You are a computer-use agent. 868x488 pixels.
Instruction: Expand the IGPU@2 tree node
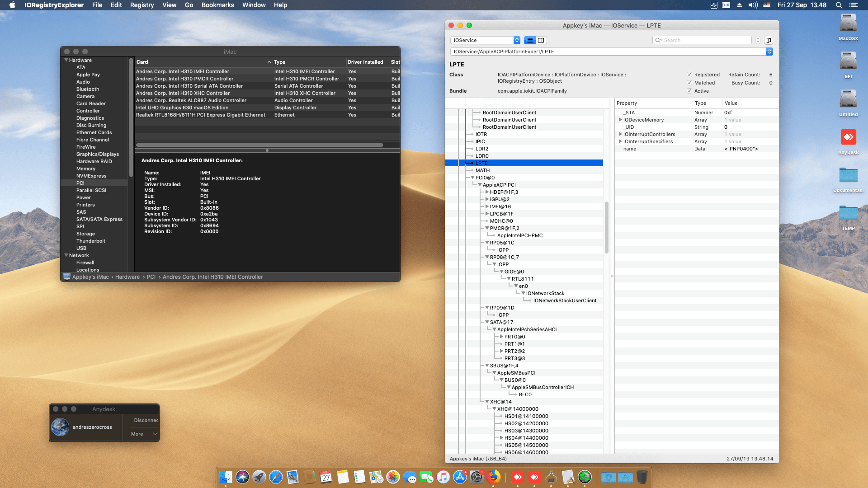pyautogui.click(x=487, y=199)
